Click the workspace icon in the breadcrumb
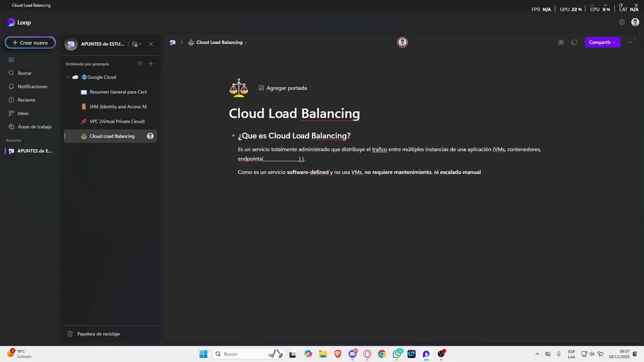644x362 pixels. tap(173, 42)
